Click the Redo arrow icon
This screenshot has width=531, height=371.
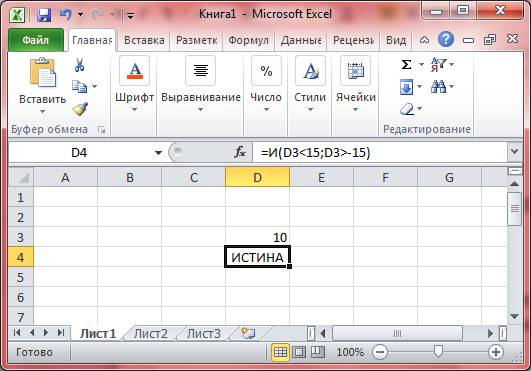coord(98,15)
